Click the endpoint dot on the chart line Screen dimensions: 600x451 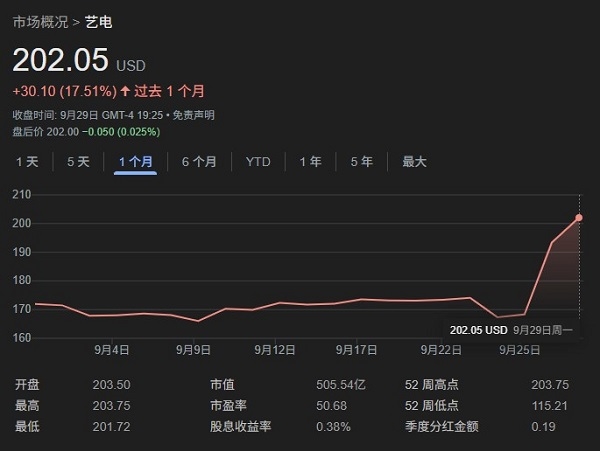point(579,217)
